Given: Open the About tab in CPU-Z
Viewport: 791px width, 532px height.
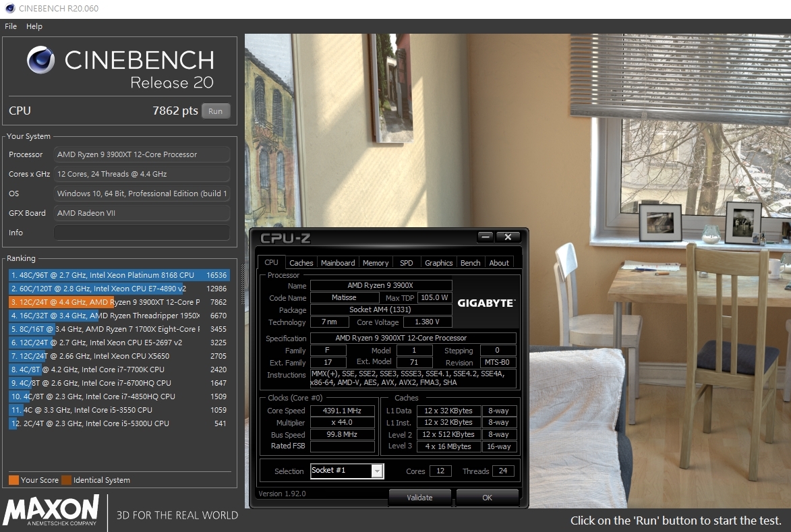Looking at the screenshot, I should [499, 263].
